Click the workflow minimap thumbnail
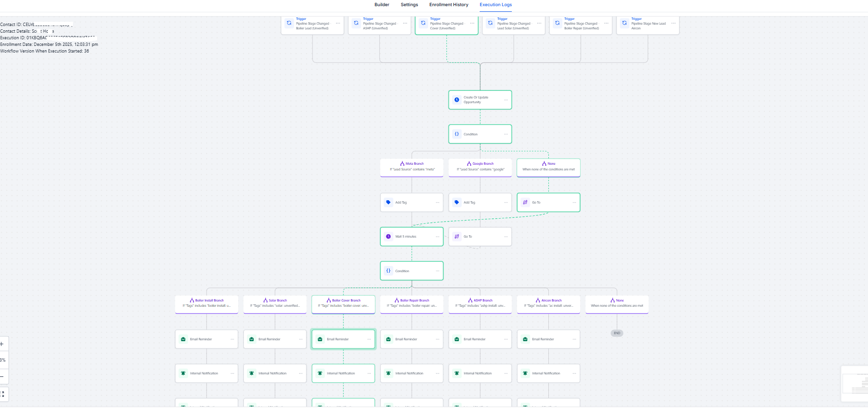Image resolution: width=868 pixels, height=408 pixels. 855,384
